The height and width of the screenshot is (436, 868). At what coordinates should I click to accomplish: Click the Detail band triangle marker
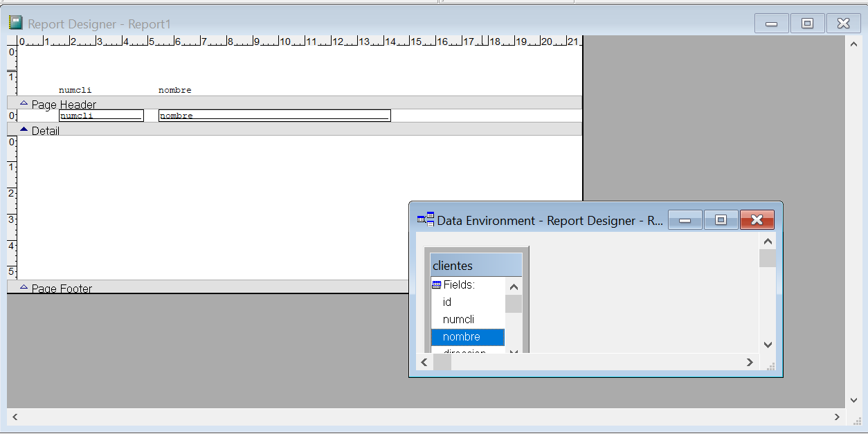pyautogui.click(x=24, y=130)
